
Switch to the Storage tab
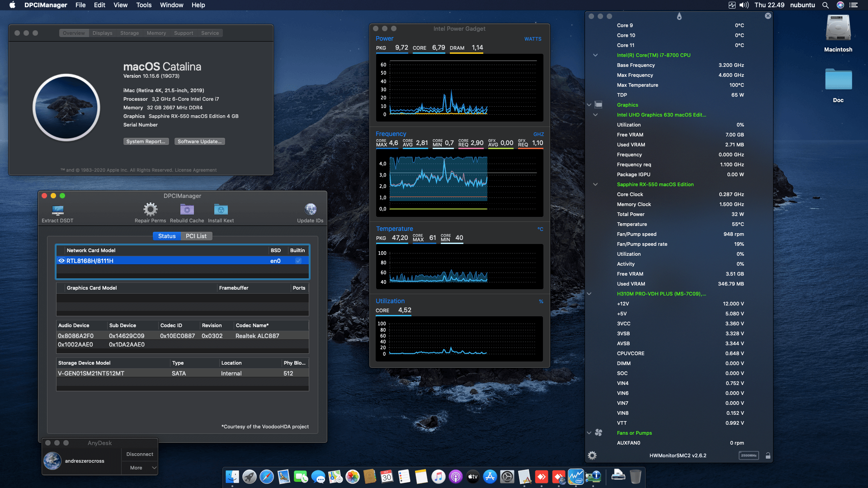point(129,33)
